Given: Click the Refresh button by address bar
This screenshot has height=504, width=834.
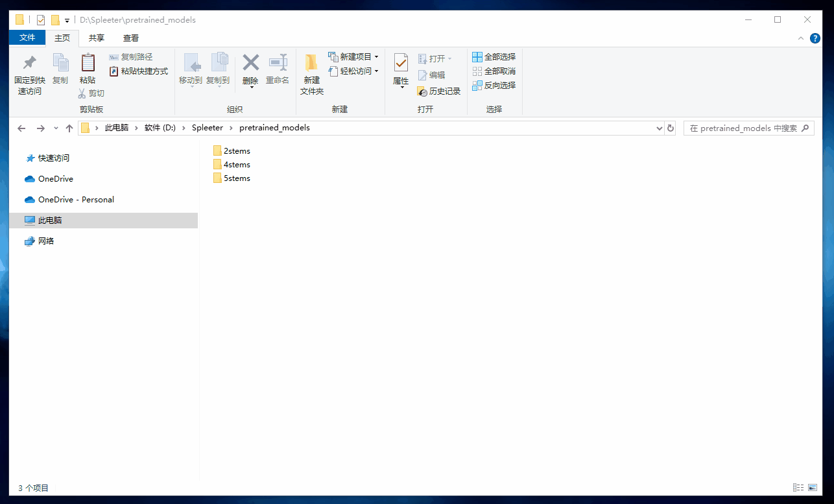Looking at the screenshot, I should (x=671, y=128).
